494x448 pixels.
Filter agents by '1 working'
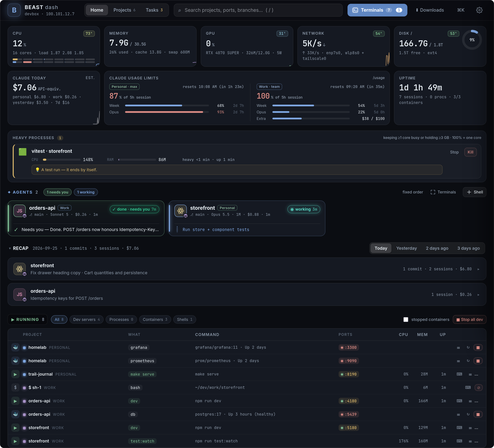click(x=86, y=192)
